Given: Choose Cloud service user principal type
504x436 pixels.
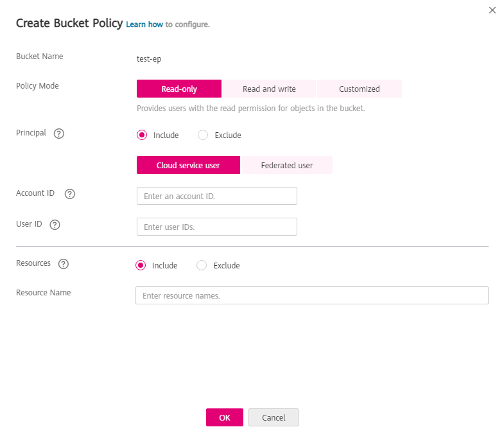Looking at the screenshot, I should (x=188, y=165).
